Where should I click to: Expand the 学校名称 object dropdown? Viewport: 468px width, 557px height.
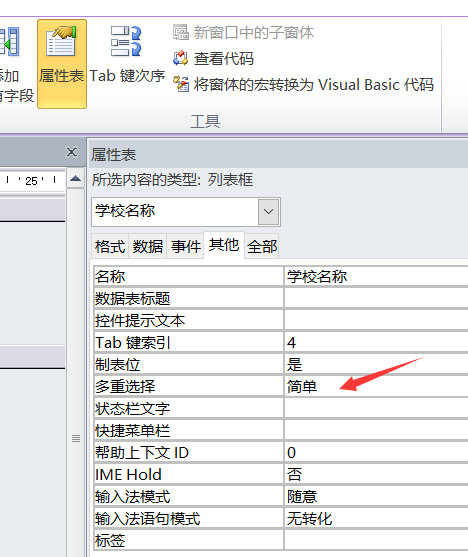pyautogui.click(x=268, y=212)
